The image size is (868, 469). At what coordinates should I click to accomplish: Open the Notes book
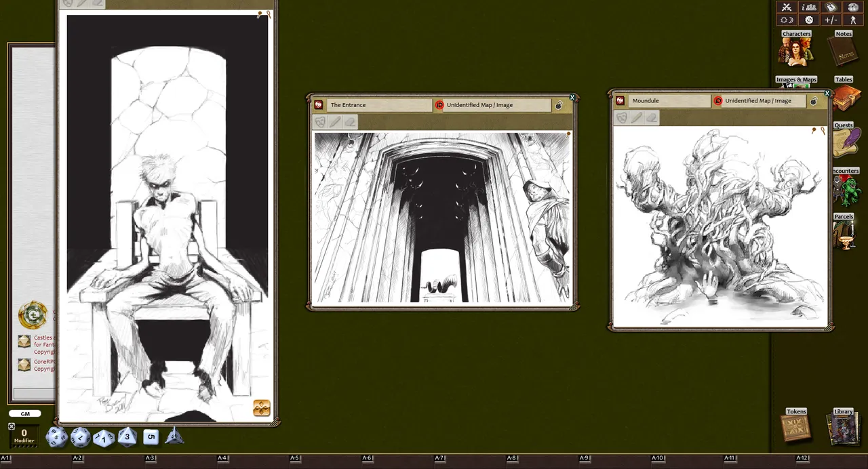pos(844,49)
